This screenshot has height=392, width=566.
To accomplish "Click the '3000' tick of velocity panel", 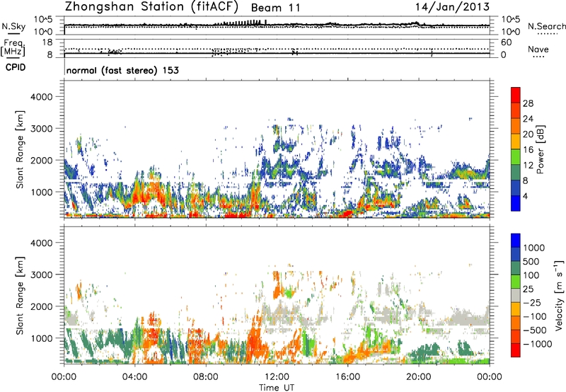I will click(42, 275).
